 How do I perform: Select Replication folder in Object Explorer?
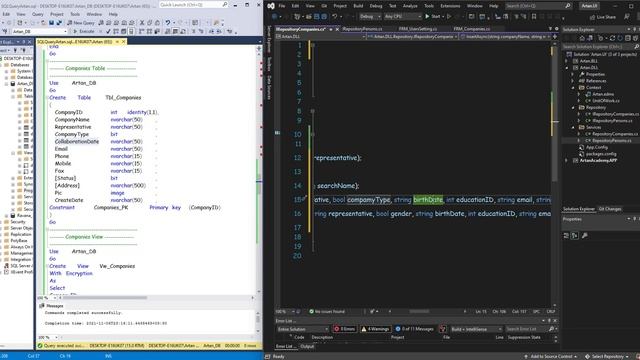[20, 234]
